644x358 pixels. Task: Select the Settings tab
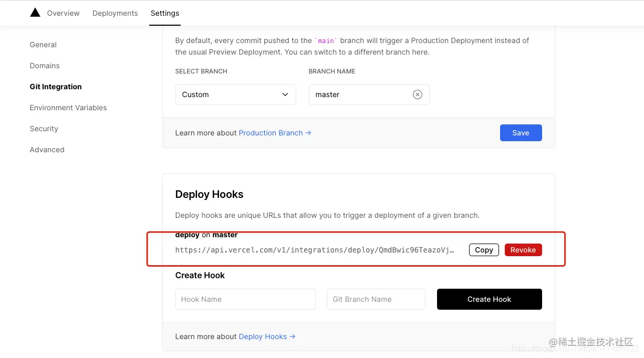click(165, 13)
